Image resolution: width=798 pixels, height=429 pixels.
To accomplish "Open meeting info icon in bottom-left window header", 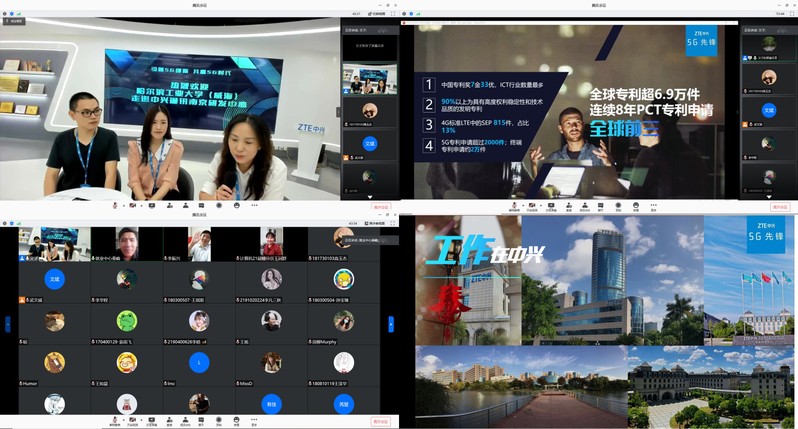I will click(x=5, y=223).
